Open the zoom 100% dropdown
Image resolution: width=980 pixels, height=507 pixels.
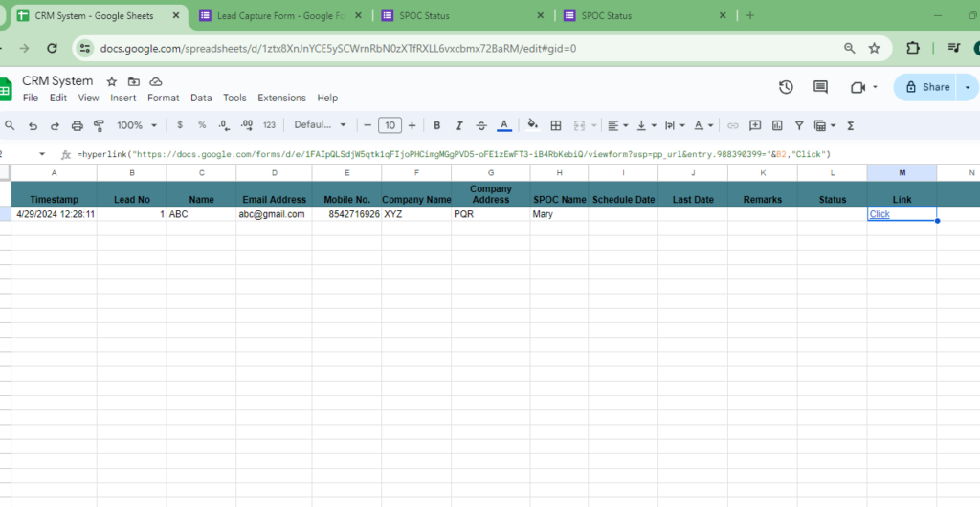(137, 125)
